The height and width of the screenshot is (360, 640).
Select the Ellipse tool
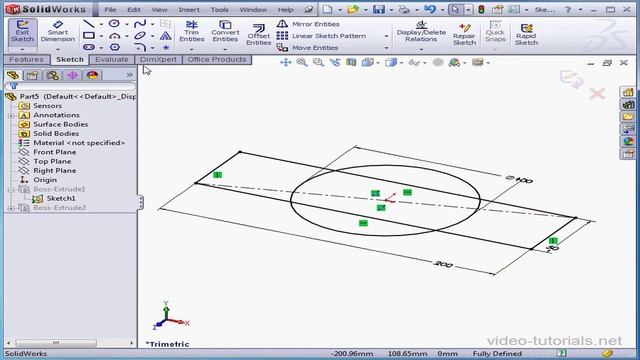[140, 36]
